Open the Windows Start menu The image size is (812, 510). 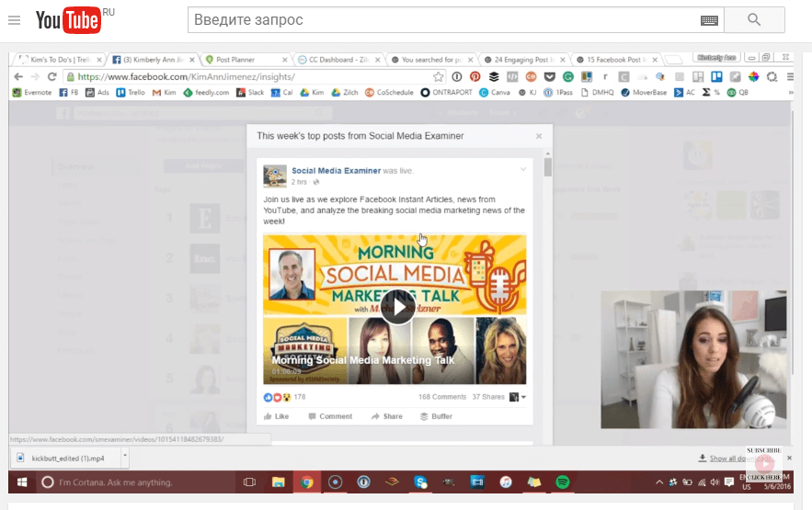(22, 482)
